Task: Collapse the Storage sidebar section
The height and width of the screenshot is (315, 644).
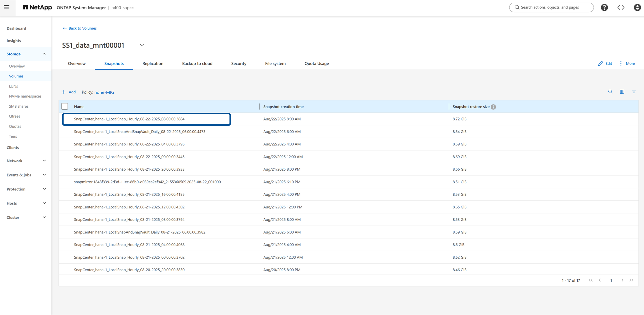Action: click(x=44, y=54)
